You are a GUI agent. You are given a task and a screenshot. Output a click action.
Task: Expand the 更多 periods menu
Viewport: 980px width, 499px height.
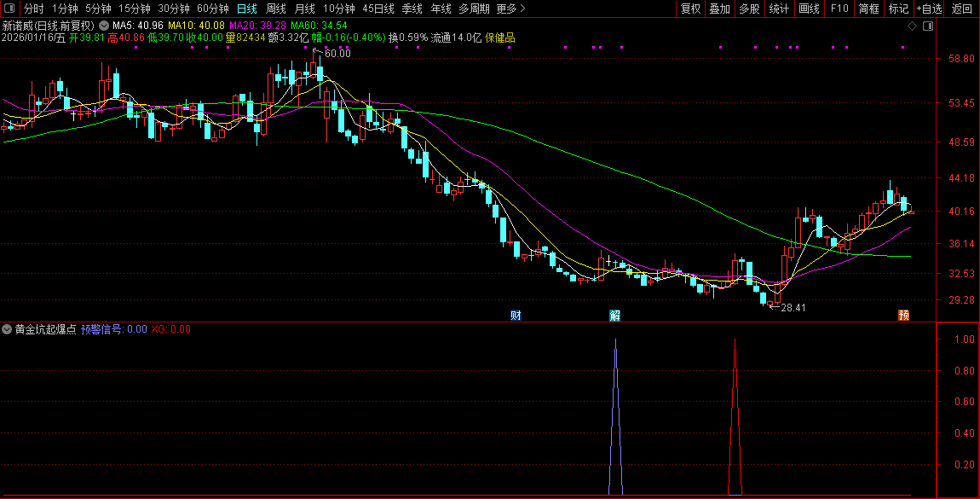click(x=510, y=9)
